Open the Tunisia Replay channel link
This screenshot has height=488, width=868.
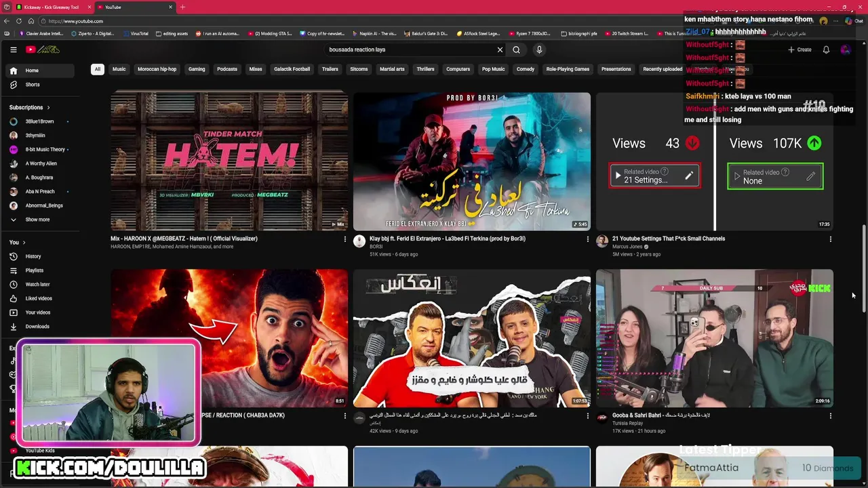click(627, 424)
